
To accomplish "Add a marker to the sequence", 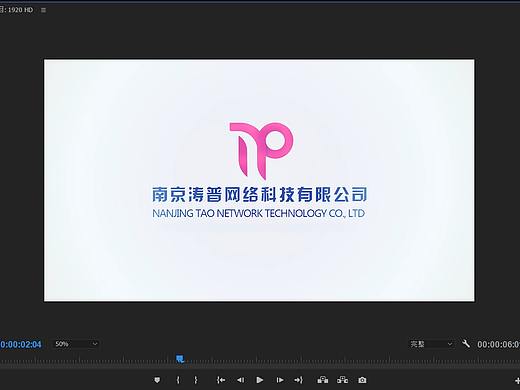I will pos(157,380).
